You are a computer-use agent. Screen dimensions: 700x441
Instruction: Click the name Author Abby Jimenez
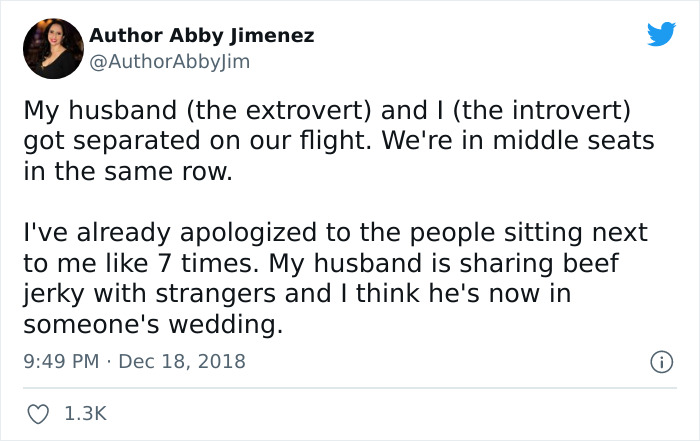[x=201, y=36]
